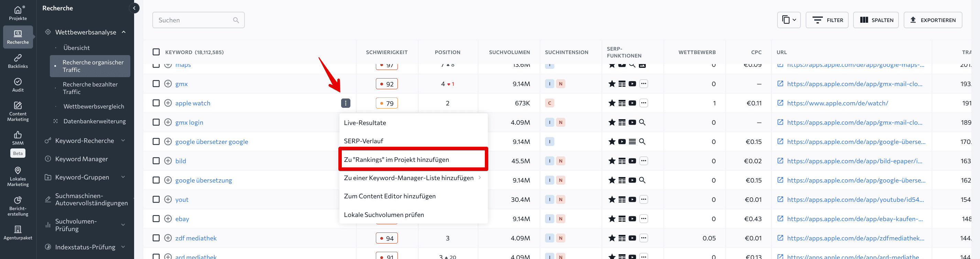980x259 pixels.
Task: Collapse the Recherche side panel arrow
Action: (x=134, y=8)
